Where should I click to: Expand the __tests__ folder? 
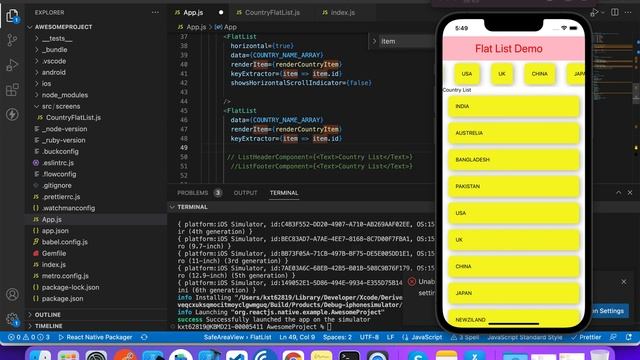coord(57,38)
